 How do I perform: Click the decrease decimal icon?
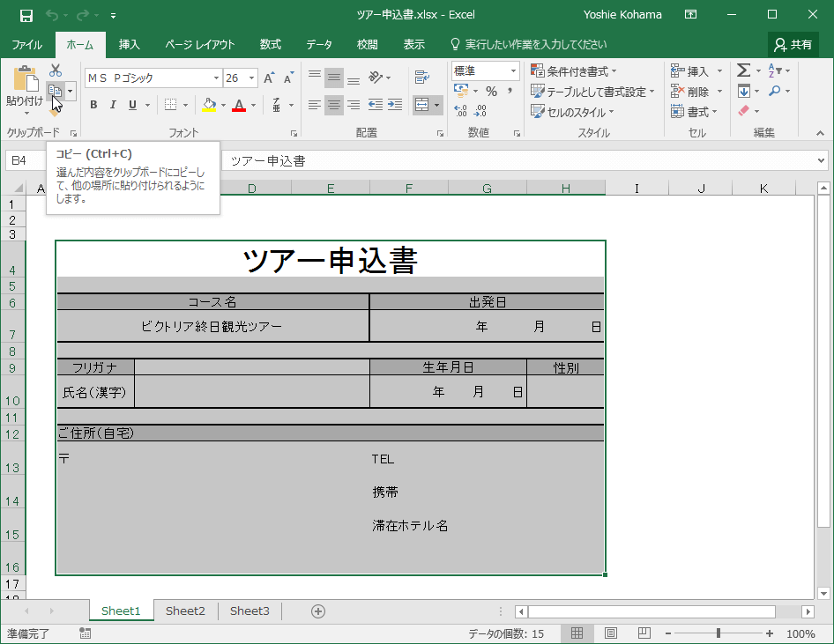[480, 110]
